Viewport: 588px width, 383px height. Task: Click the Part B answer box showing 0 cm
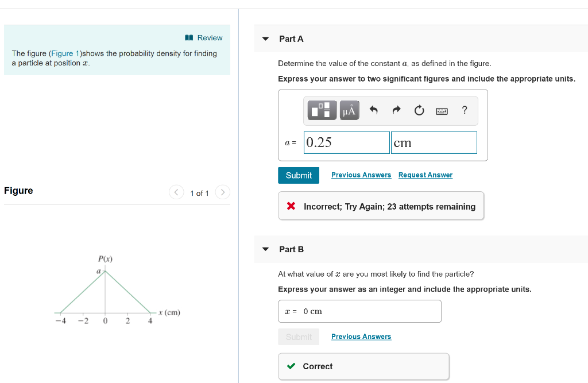(359, 311)
